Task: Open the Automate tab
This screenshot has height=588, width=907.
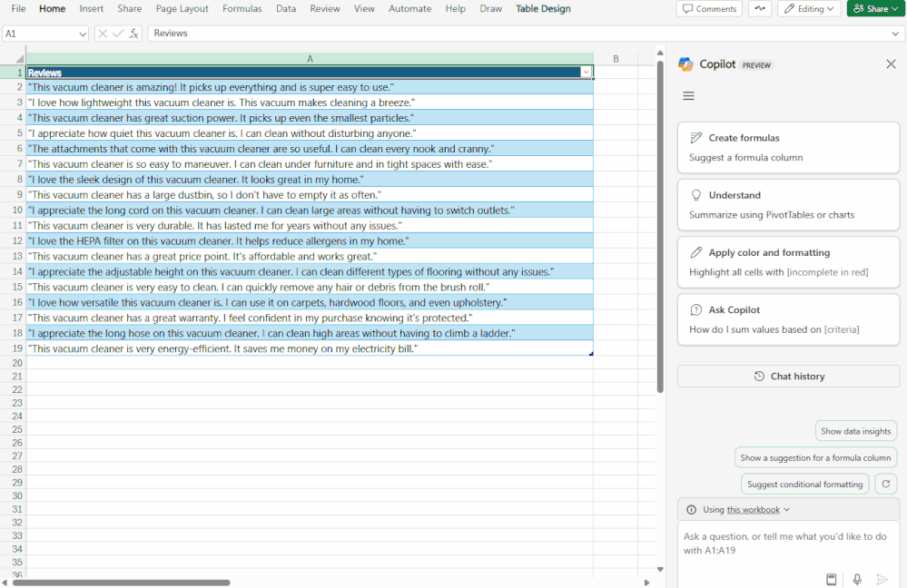Action: [410, 9]
